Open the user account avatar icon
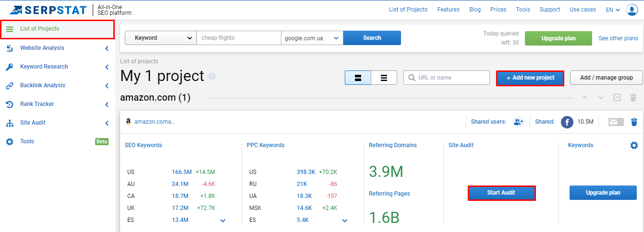Viewport: 644px width, 232px height. (x=632, y=10)
